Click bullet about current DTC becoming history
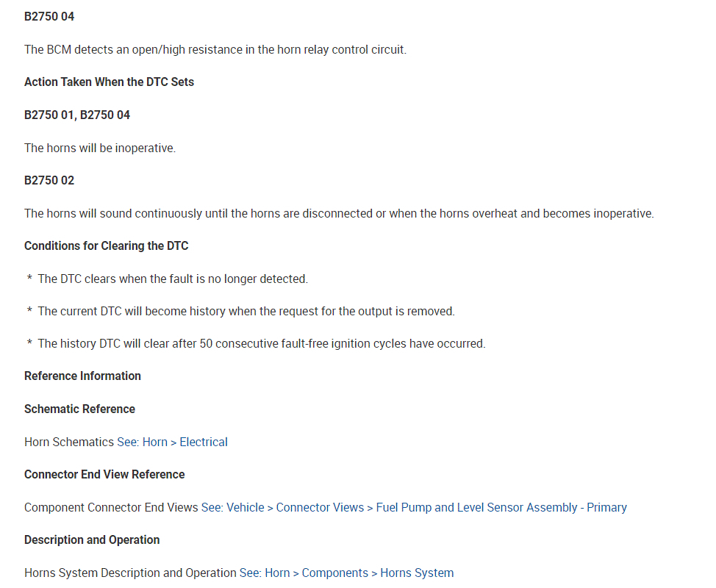 click(246, 311)
